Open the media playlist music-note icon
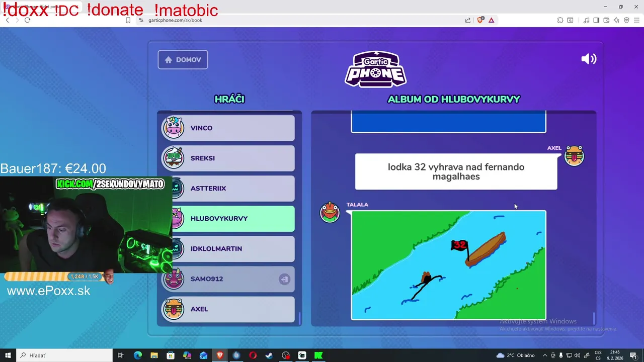644x362 pixels. [586, 20]
